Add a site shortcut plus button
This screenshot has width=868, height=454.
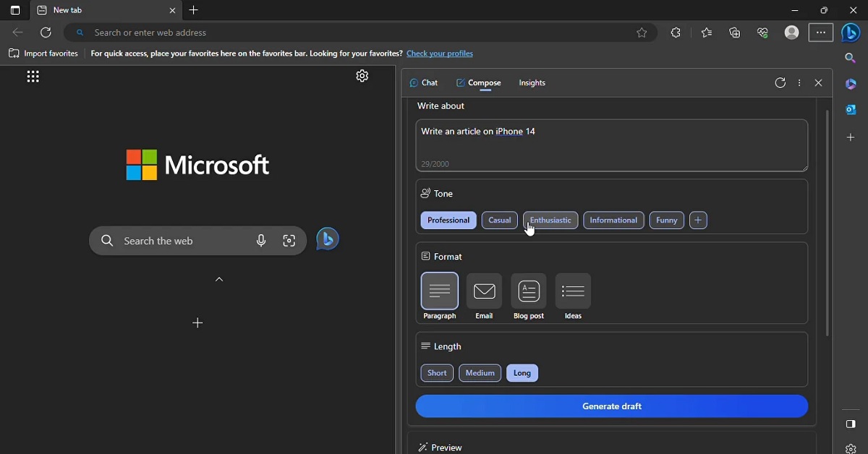[x=197, y=323]
